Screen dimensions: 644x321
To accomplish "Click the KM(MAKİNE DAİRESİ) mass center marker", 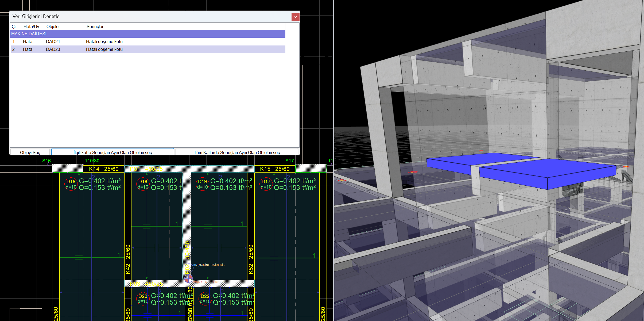I will pos(189,267).
